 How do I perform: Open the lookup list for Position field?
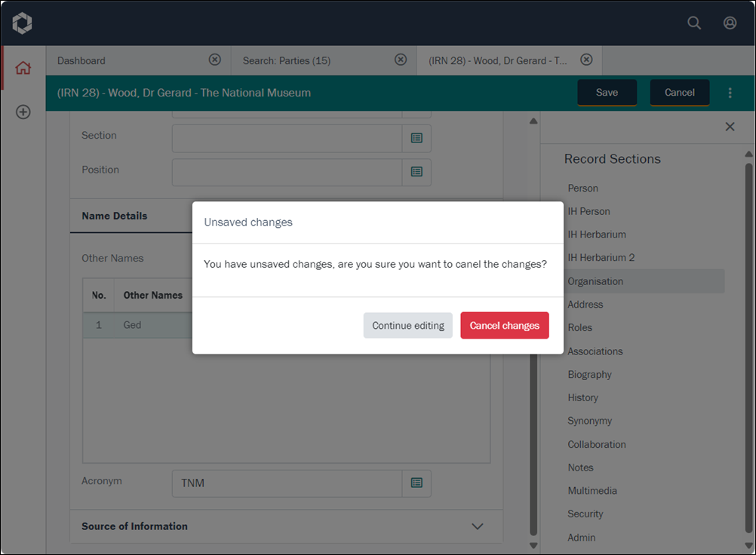[x=416, y=172]
